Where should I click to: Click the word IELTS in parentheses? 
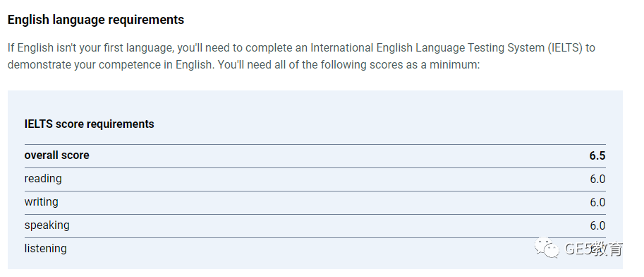(x=564, y=48)
